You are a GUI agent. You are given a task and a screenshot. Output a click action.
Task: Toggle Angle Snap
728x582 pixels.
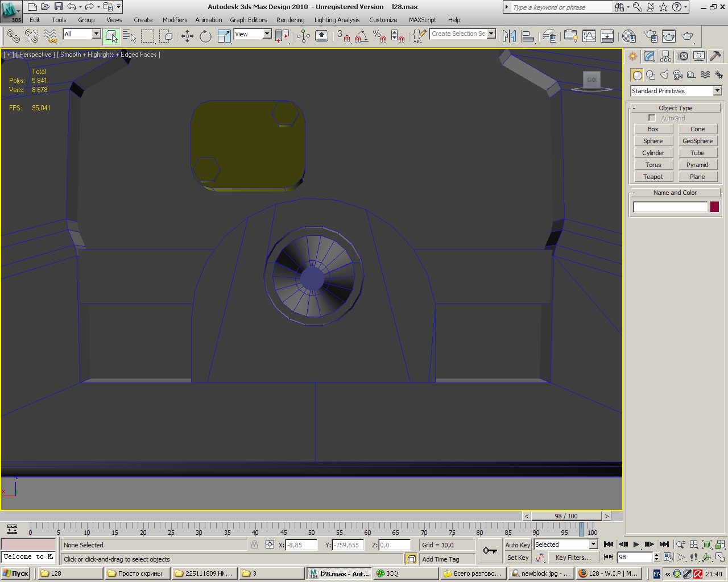(361, 36)
